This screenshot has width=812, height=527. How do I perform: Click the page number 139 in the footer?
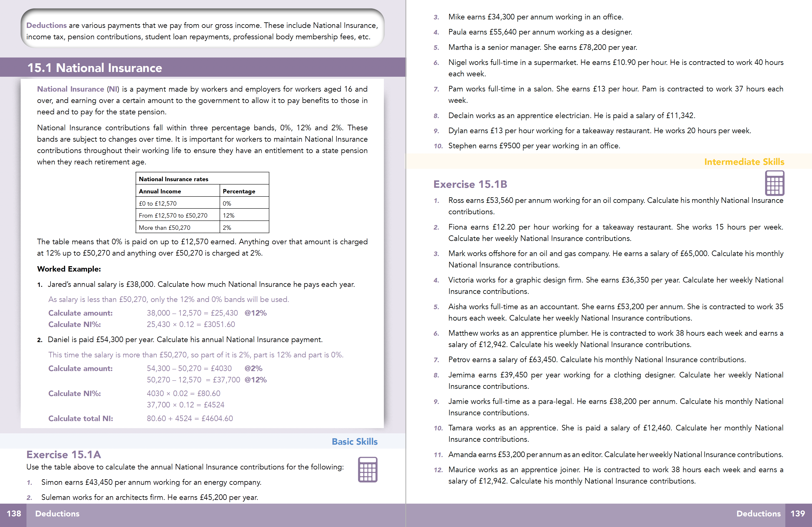click(x=797, y=513)
